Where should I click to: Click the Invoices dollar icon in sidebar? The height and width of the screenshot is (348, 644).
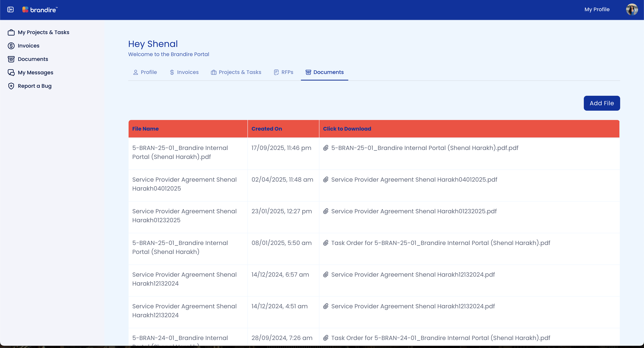[x=11, y=46]
